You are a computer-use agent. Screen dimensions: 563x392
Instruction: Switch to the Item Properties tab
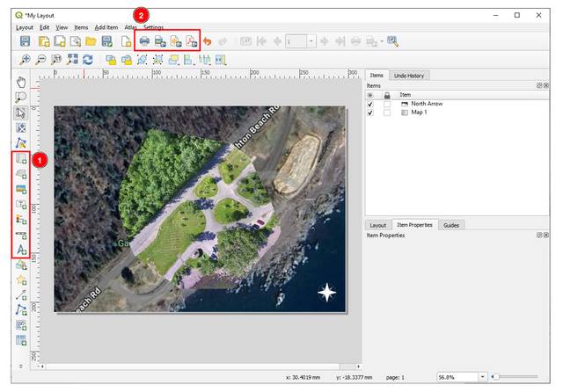[414, 225]
